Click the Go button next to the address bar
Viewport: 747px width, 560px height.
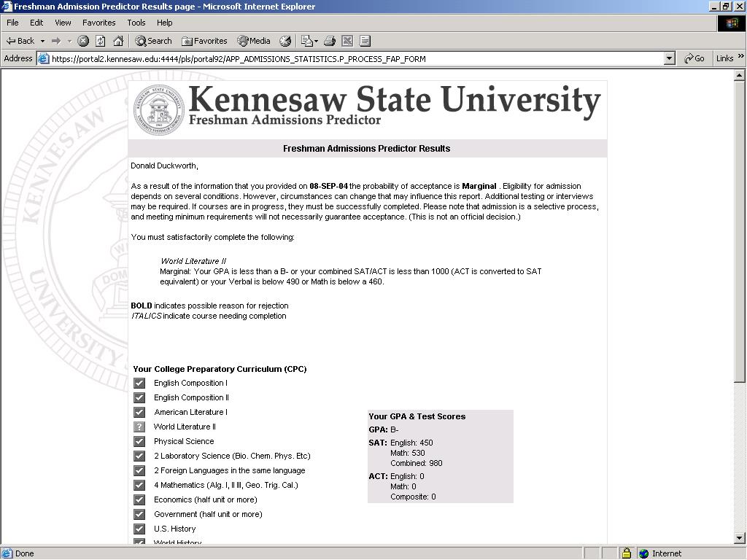(x=694, y=58)
